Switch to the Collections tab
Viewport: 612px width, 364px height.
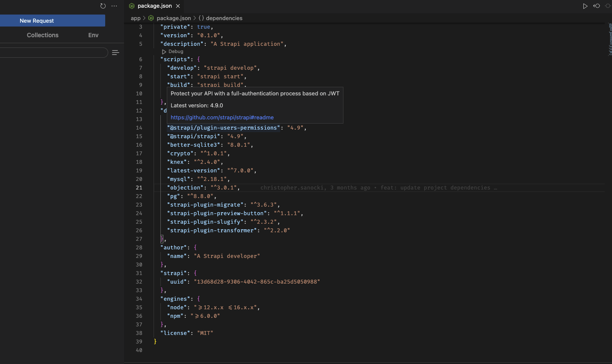[42, 35]
